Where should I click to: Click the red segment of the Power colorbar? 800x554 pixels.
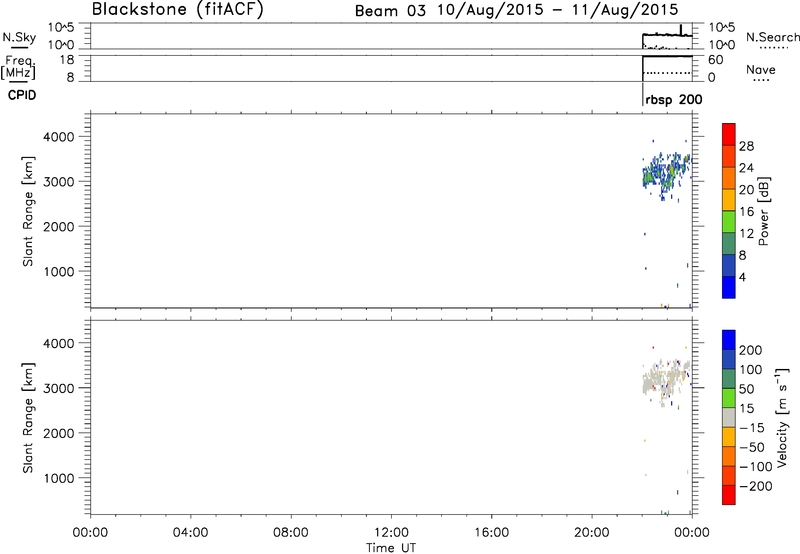tap(729, 134)
